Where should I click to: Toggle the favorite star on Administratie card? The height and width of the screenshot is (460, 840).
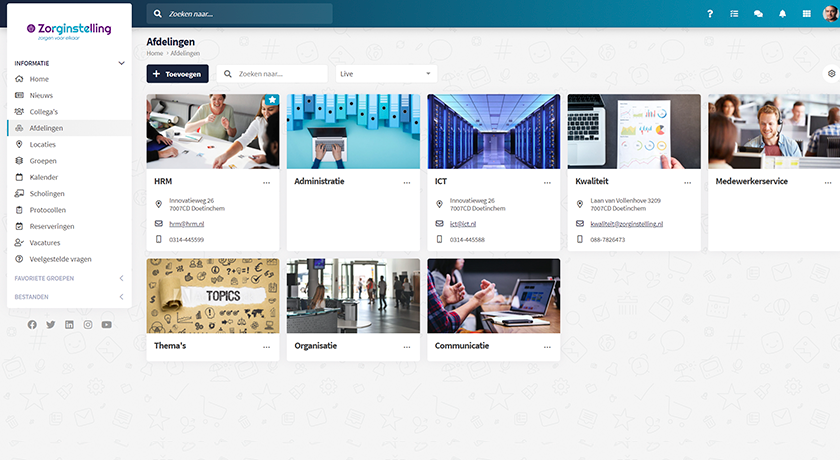click(x=411, y=101)
